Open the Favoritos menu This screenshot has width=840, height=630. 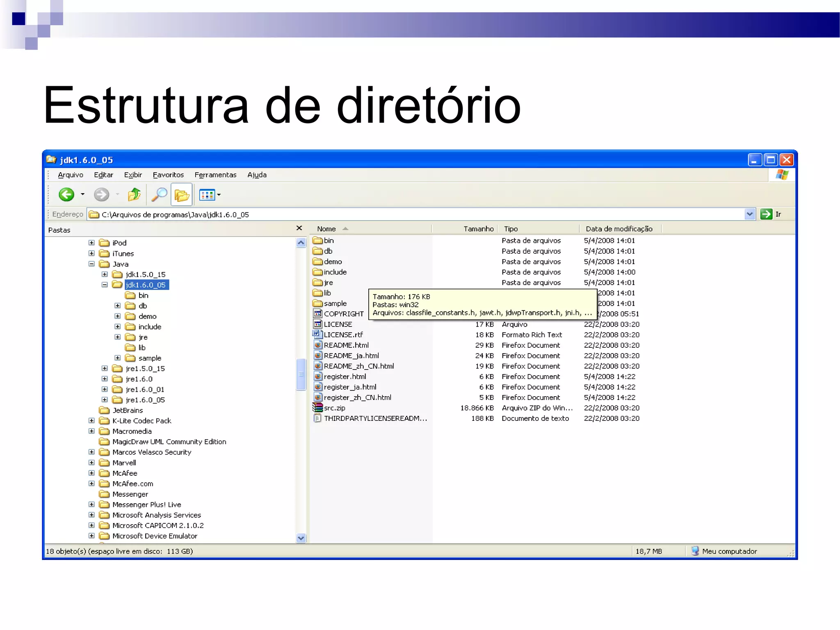point(168,175)
